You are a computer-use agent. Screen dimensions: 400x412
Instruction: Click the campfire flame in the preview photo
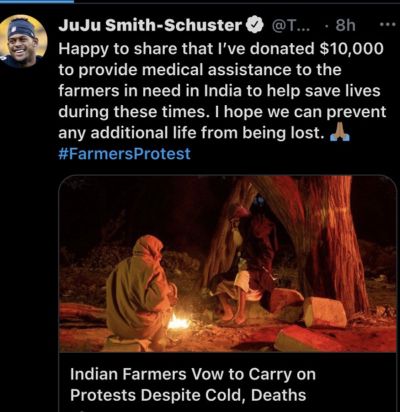(178, 322)
